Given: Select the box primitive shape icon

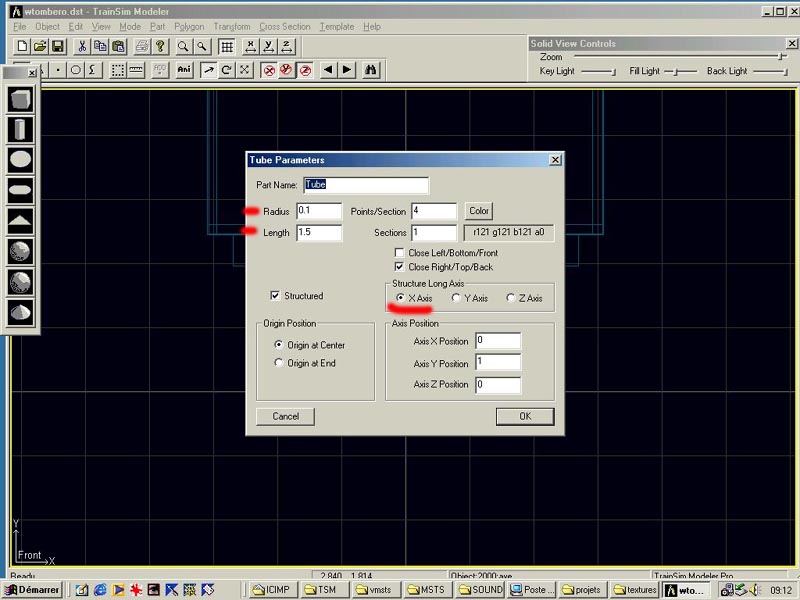Looking at the screenshot, I should pos(20,99).
